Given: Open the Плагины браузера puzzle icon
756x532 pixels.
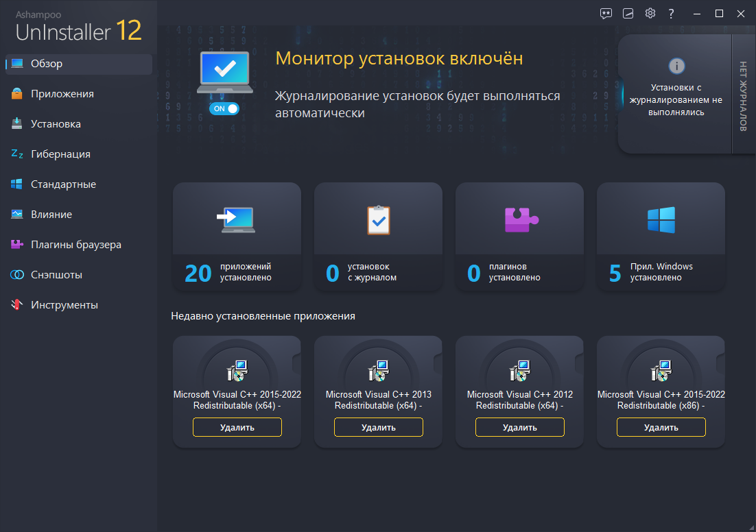Looking at the screenshot, I should point(16,244).
